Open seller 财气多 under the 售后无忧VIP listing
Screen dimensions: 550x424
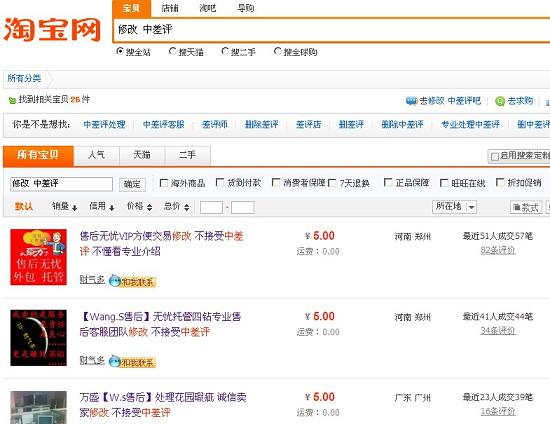(92, 280)
